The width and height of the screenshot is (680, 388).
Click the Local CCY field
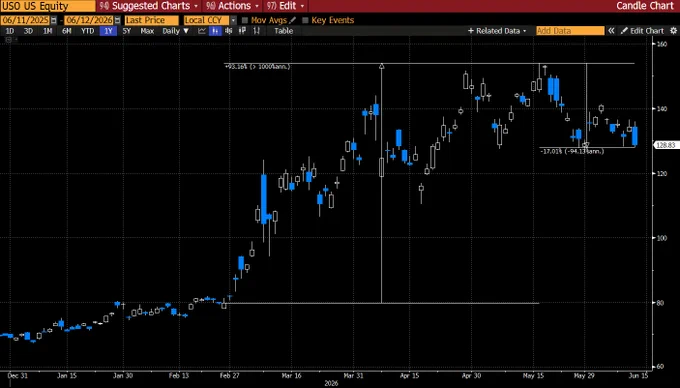(207, 20)
